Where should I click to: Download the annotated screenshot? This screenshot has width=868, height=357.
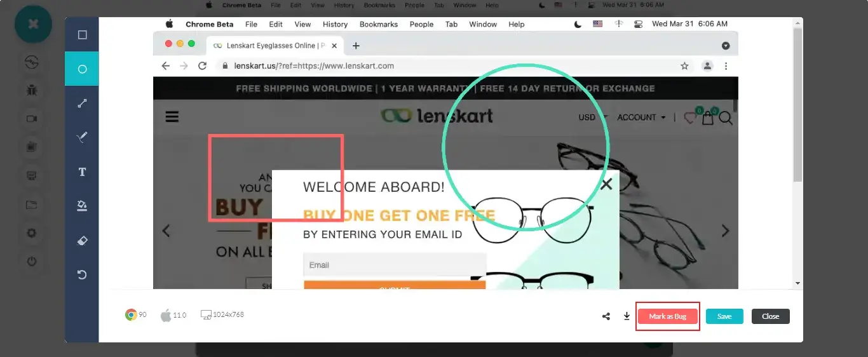pos(627,316)
